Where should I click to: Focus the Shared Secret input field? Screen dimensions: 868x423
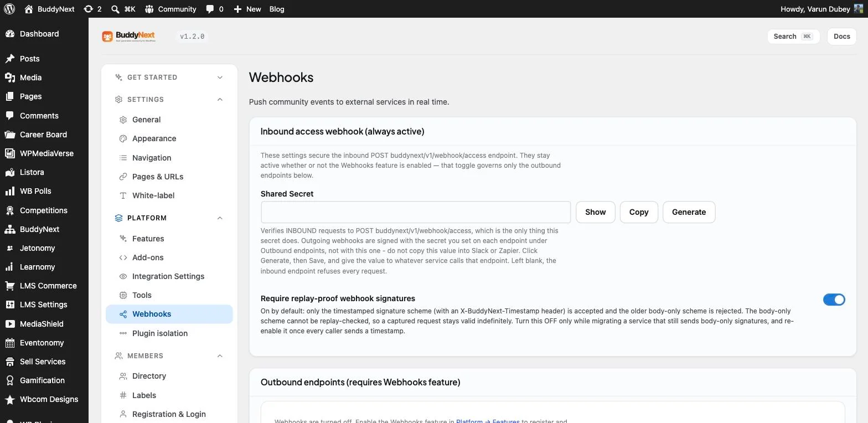click(x=416, y=212)
